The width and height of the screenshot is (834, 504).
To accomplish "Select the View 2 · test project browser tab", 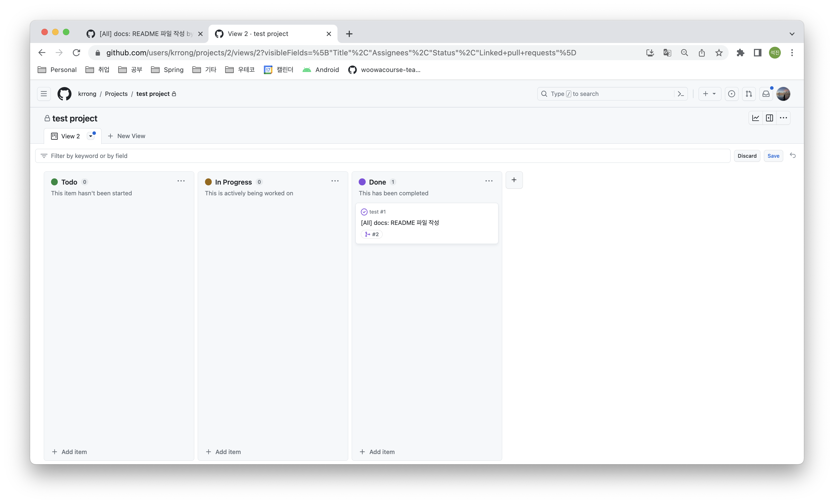I will 272,34.
